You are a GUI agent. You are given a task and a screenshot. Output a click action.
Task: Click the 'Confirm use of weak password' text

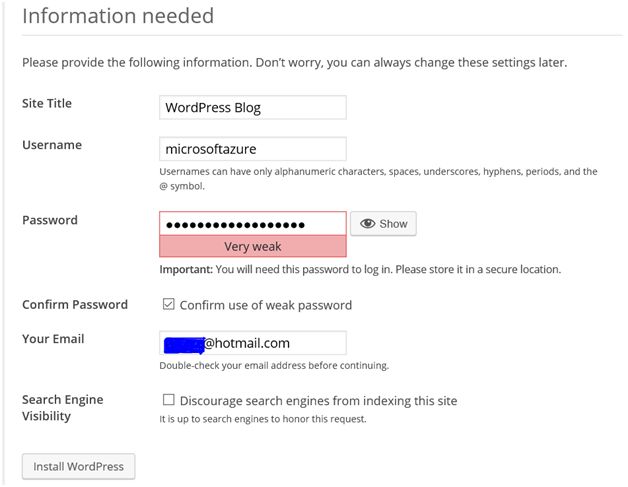(265, 305)
